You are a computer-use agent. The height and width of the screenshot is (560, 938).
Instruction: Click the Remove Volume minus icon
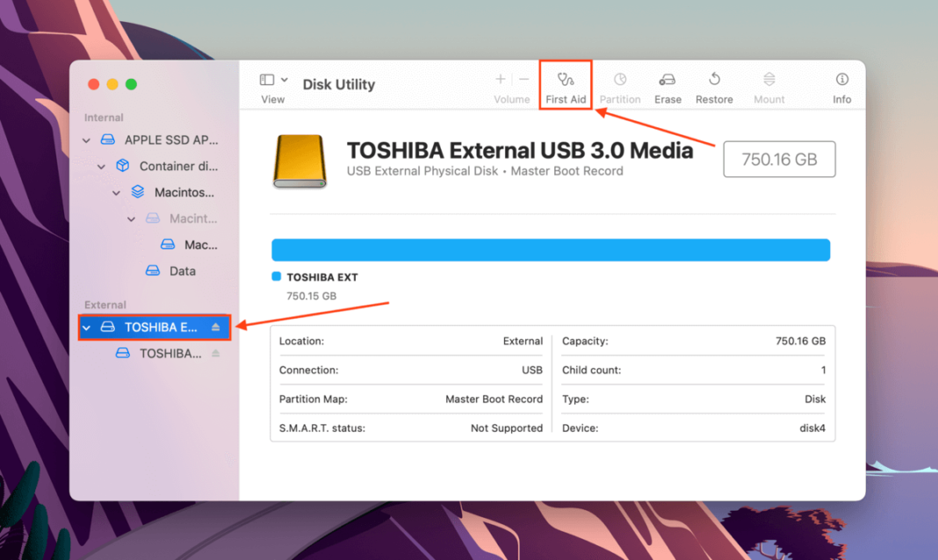(522, 80)
